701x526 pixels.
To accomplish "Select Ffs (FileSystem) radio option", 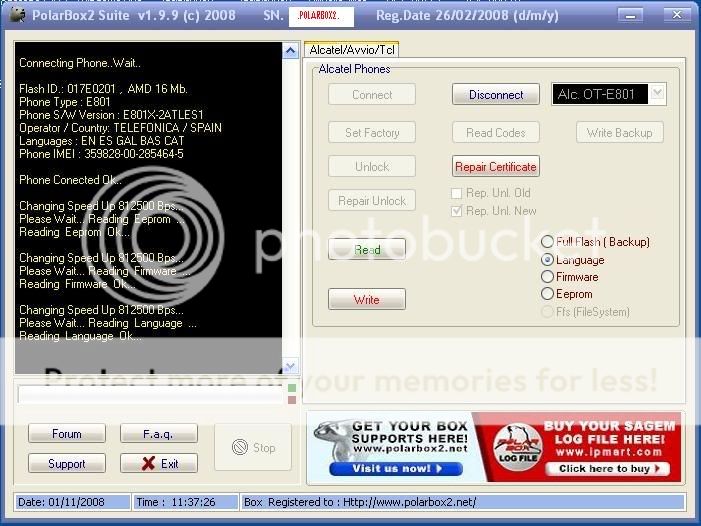I will (547, 311).
